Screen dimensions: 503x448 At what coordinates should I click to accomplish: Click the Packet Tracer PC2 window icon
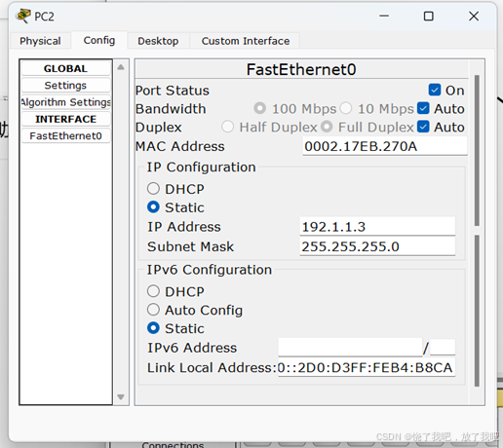point(23,16)
